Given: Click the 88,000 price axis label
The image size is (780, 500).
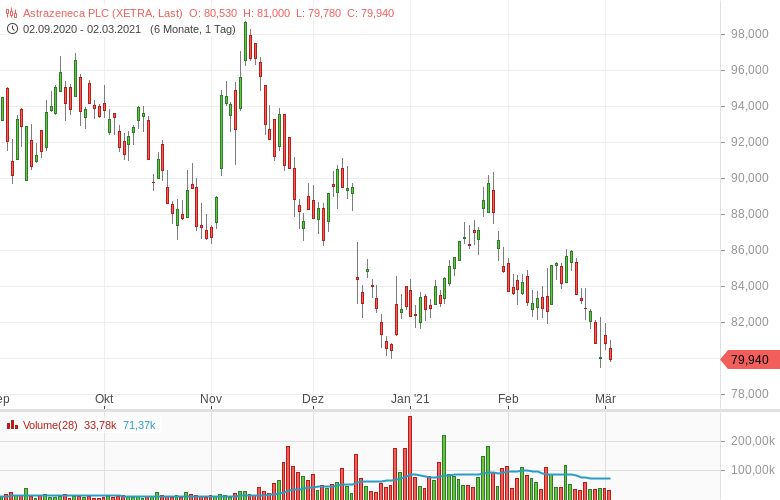Looking at the screenshot, I should coord(750,213).
